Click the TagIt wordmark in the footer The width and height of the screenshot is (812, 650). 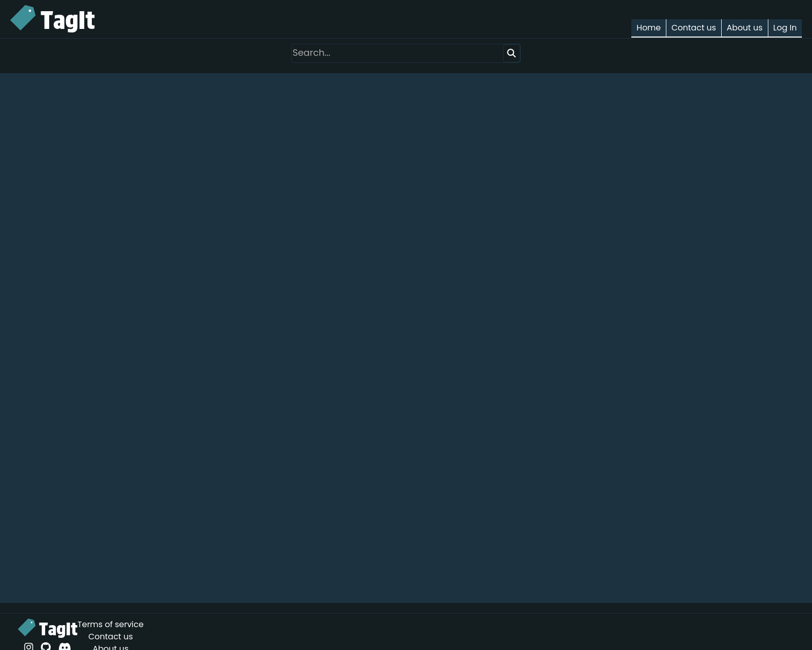pos(58,629)
